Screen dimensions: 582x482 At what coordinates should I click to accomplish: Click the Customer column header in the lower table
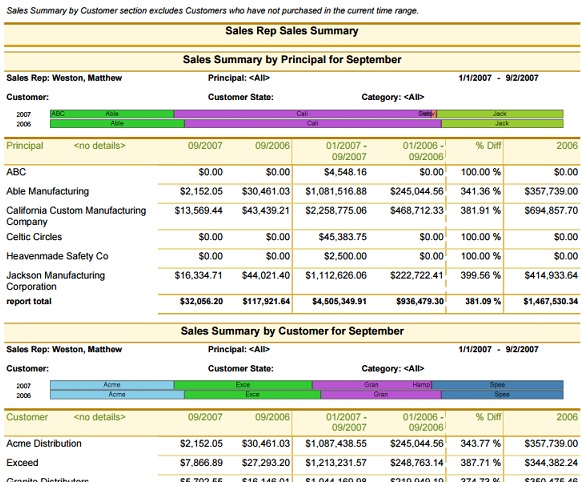tap(27, 417)
